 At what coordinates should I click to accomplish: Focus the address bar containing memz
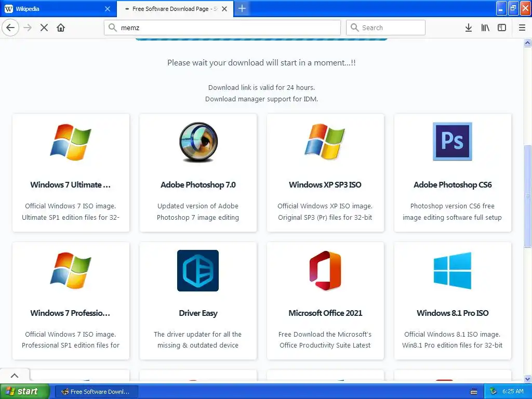click(222, 28)
